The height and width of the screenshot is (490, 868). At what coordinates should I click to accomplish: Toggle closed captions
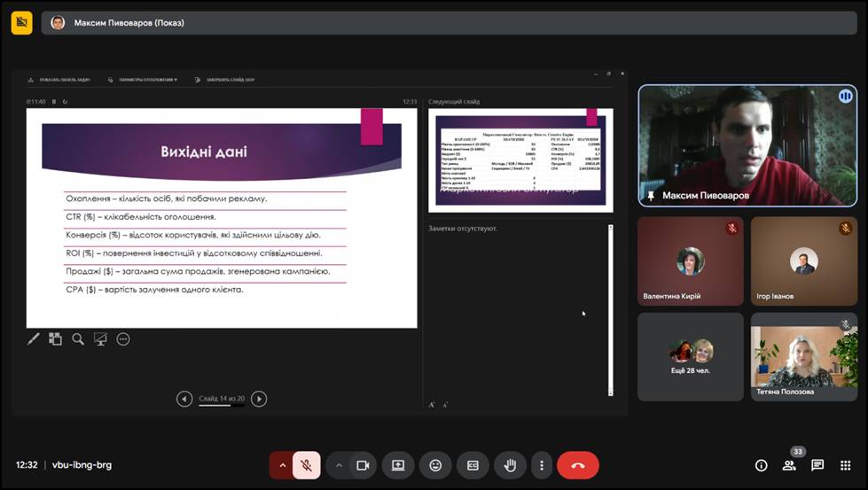473,465
